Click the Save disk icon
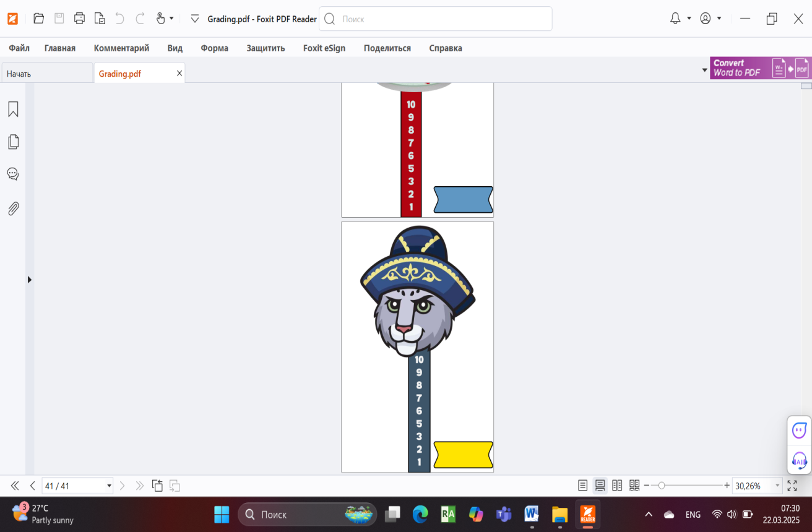 pos(59,19)
